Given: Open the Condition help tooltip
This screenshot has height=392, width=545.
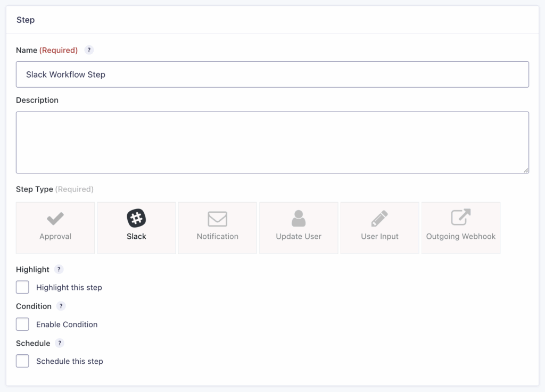Looking at the screenshot, I should 61,306.
